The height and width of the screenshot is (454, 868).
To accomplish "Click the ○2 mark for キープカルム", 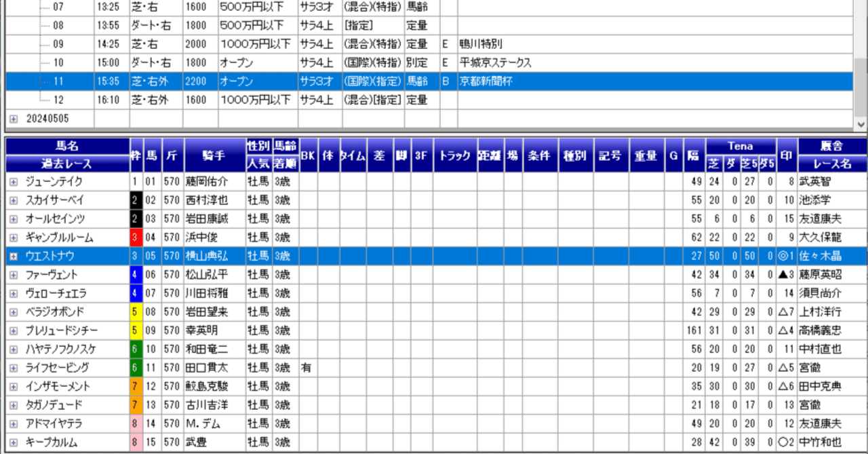I will coord(787,442).
